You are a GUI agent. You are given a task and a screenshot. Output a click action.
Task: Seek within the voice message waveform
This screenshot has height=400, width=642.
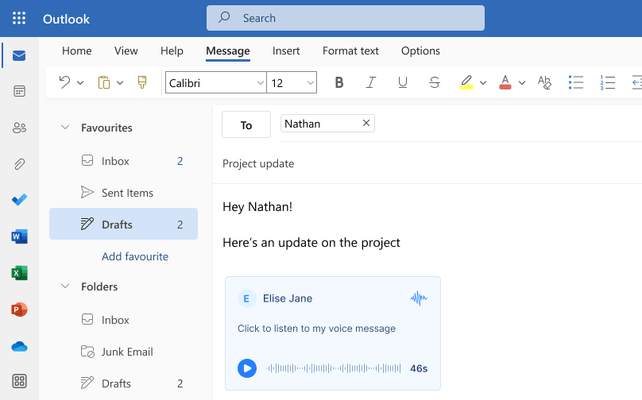pos(333,368)
